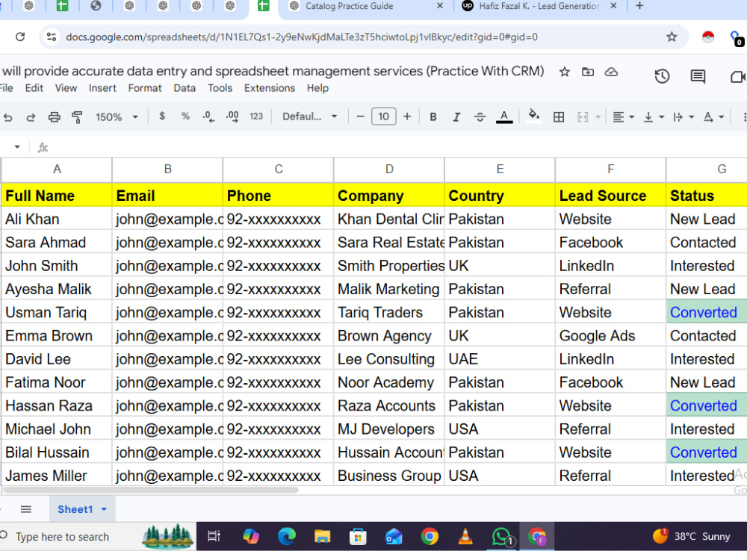
Task: Click the Merge cells icon
Action: [583, 116]
